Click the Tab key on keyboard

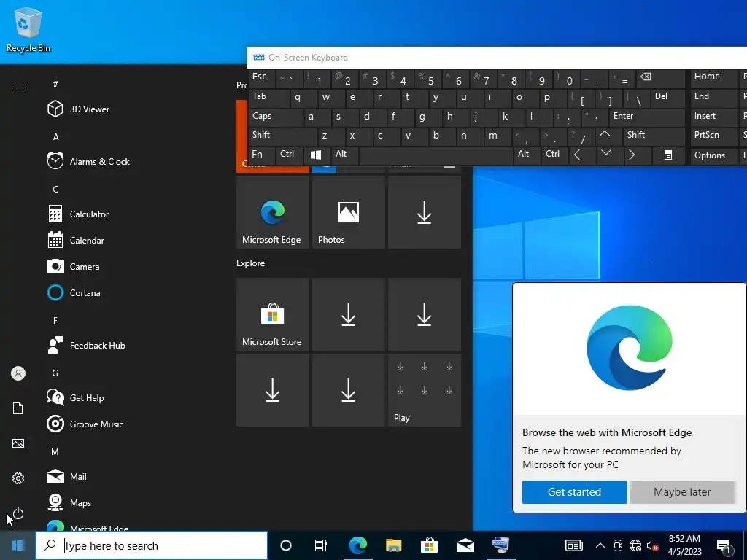click(268, 97)
